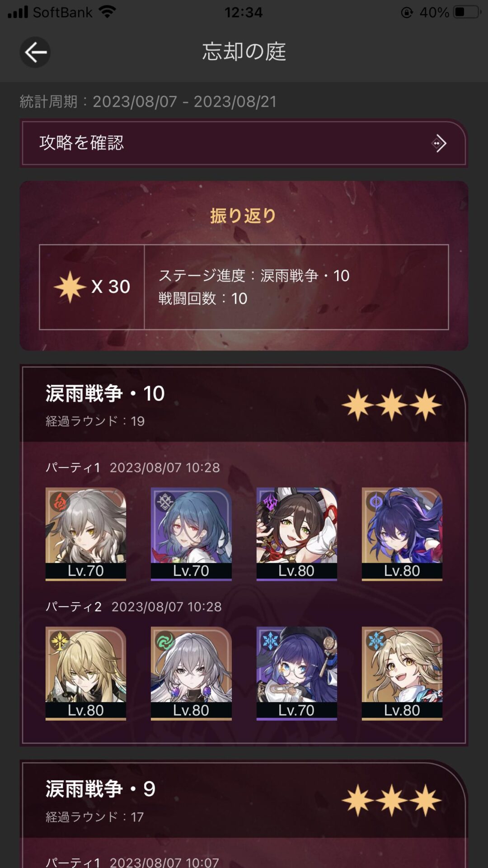Tap the diamond arrow icon in 攻略を確認

(439, 143)
